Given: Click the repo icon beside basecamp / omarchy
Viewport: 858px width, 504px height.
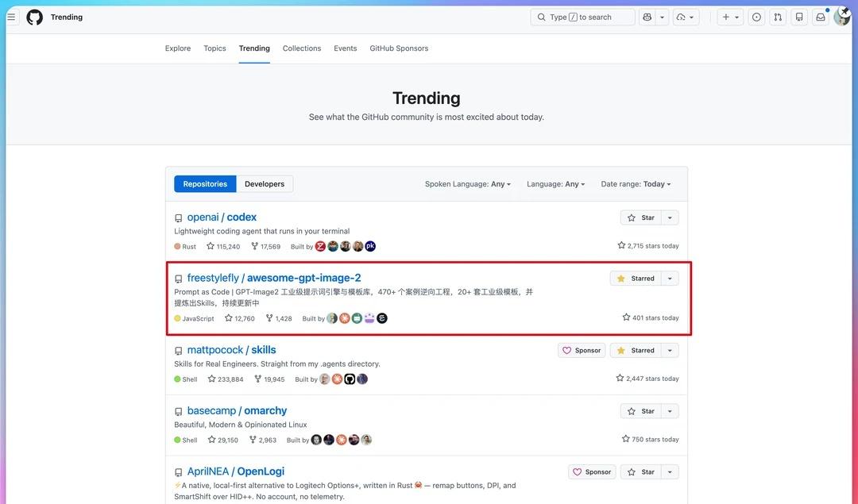Looking at the screenshot, I should pyautogui.click(x=179, y=412).
